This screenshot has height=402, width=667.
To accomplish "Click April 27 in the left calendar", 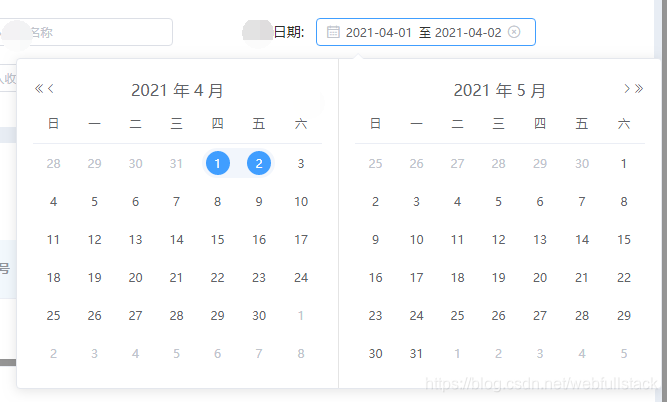I will pos(135,316).
